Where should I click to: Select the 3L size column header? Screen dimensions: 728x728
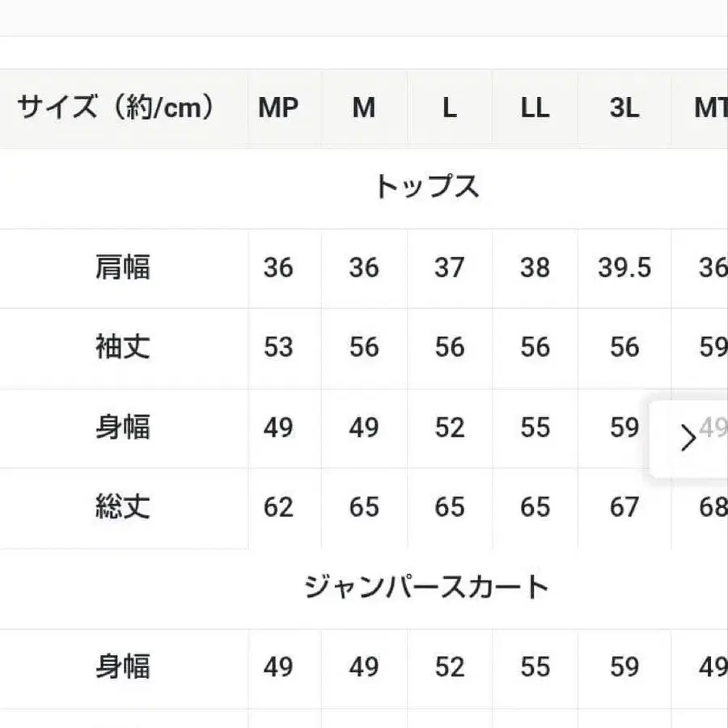(624, 108)
